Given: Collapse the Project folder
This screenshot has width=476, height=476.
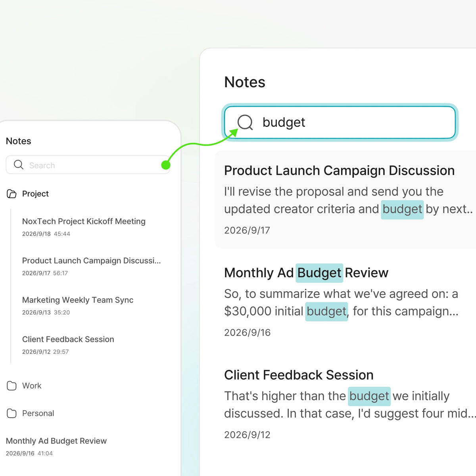Looking at the screenshot, I should point(28,194).
